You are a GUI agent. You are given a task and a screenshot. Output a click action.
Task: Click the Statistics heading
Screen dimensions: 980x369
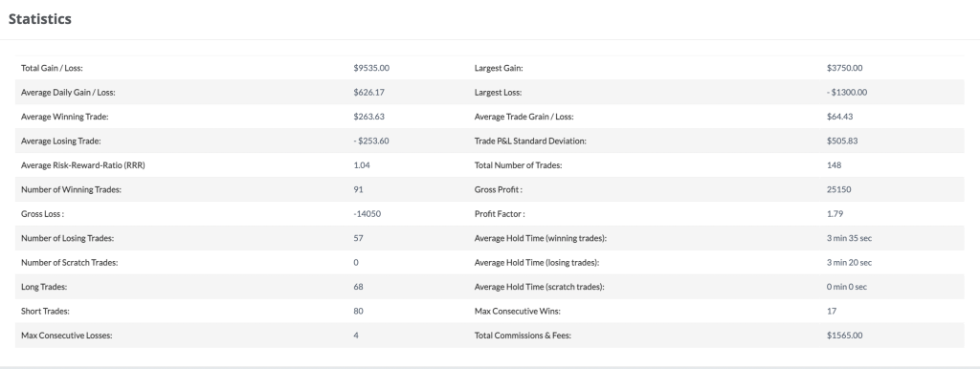(40, 19)
